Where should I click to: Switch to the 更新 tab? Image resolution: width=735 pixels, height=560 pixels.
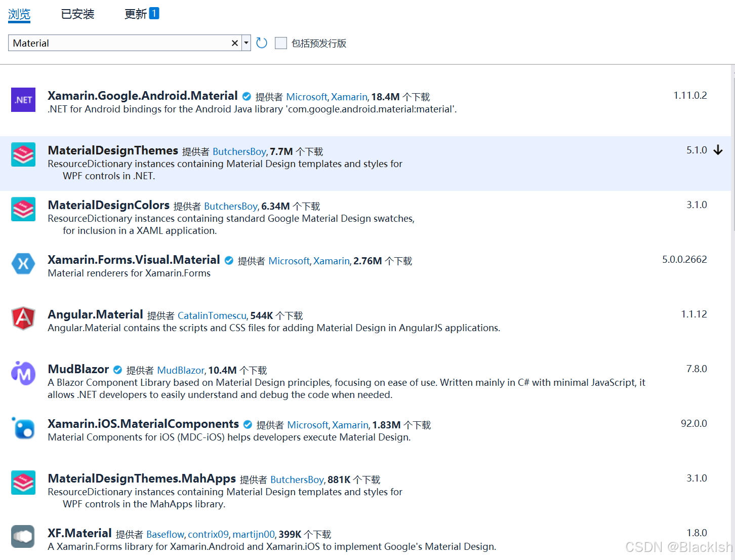coord(136,14)
